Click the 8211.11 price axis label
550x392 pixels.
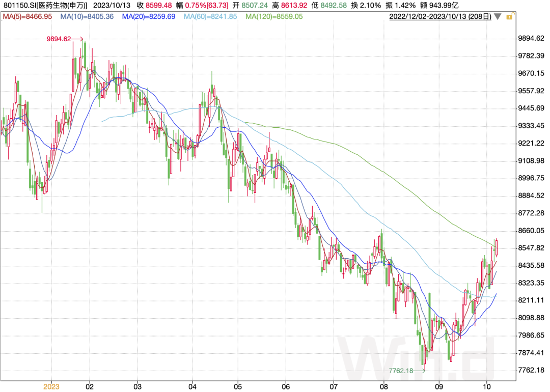point(531,300)
